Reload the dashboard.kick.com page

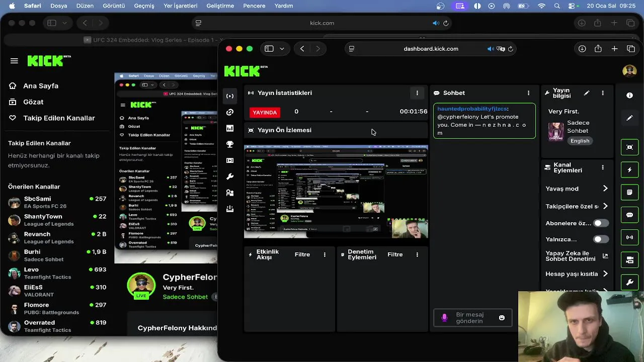[511, 49]
